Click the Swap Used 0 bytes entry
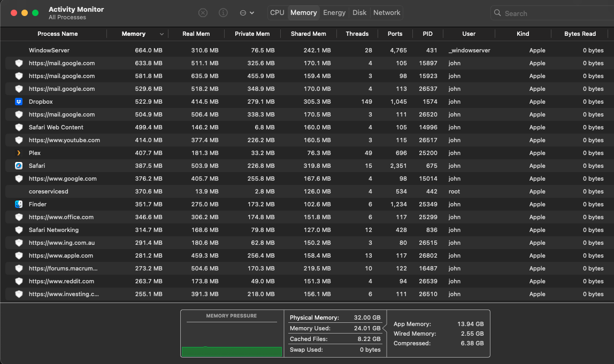The width and height of the screenshot is (614, 364). click(x=335, y=350)
